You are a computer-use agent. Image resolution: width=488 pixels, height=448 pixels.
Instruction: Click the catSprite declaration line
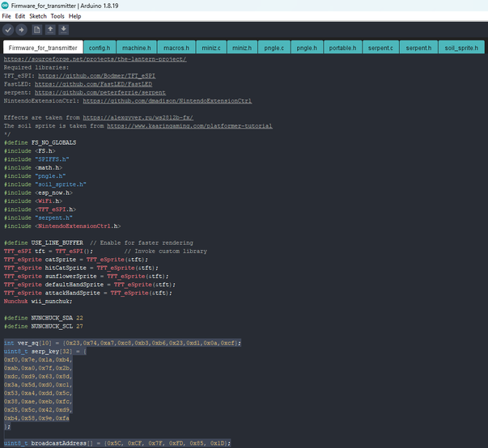(x=76, y=260)
